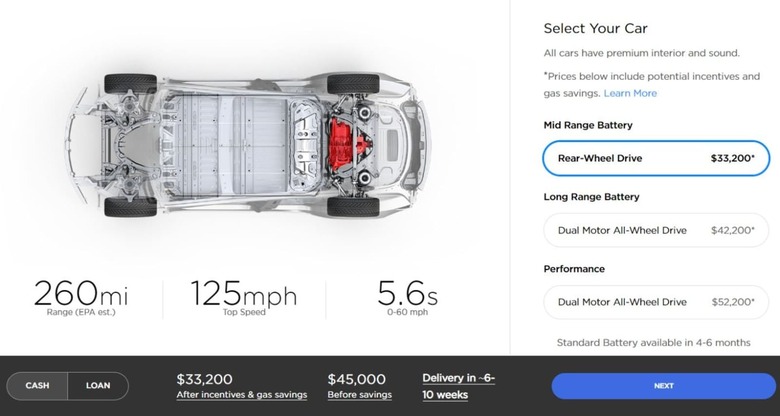Select Rear-Wheel Drive at $33,200

[657, 158]
